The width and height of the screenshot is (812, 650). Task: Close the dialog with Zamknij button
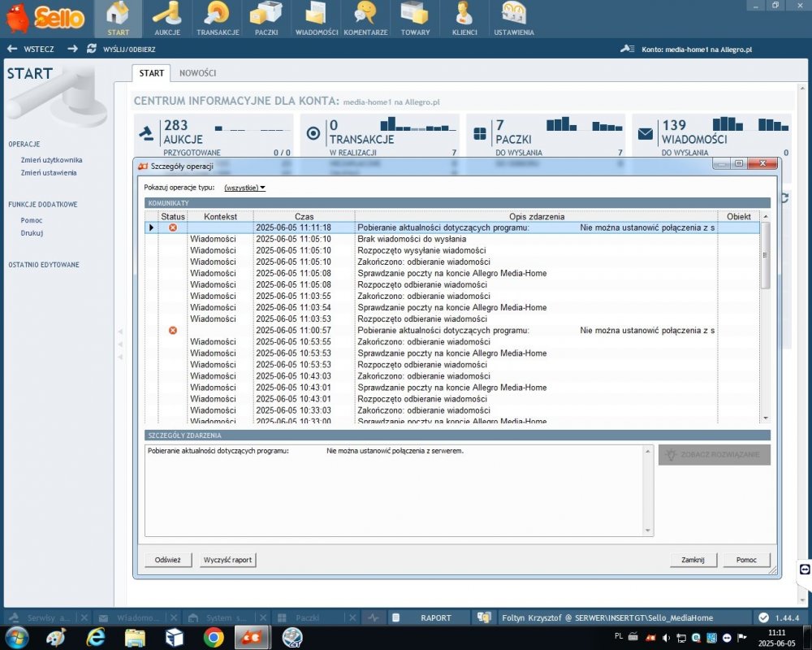[693, 560]
